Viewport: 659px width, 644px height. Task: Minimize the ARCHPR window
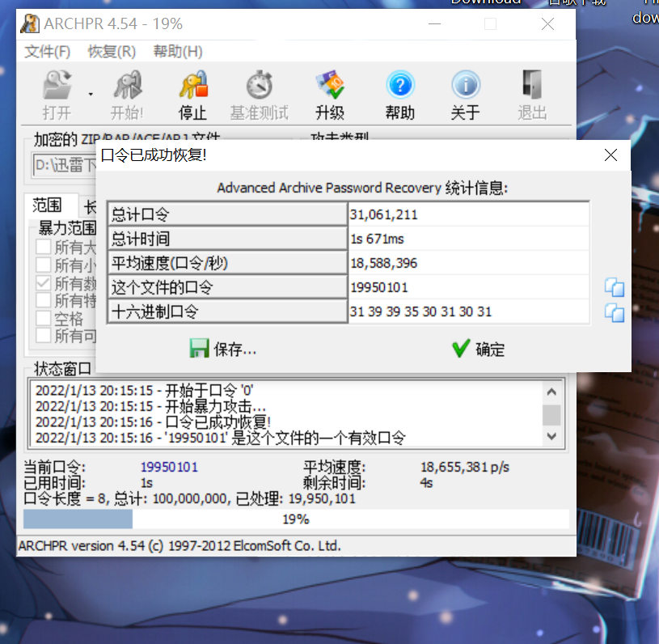coord(434,24)
